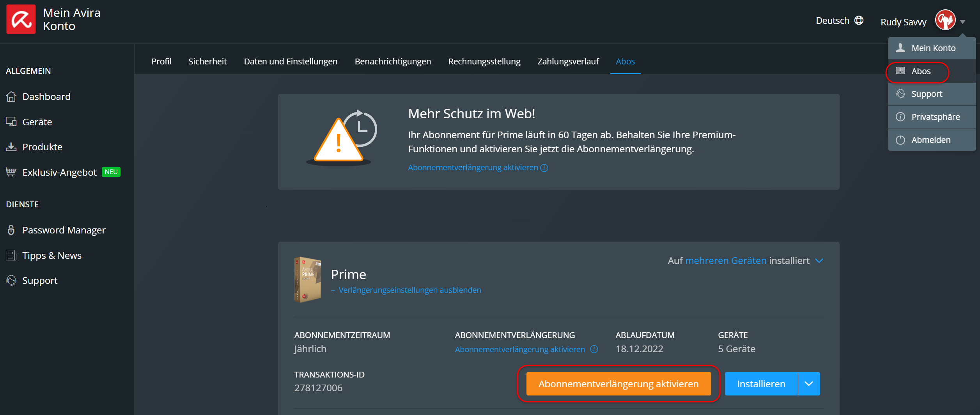This screenshot has height=415, width=980.
Task: Open the Zahlungsverlauf tab
Action: 568,61
